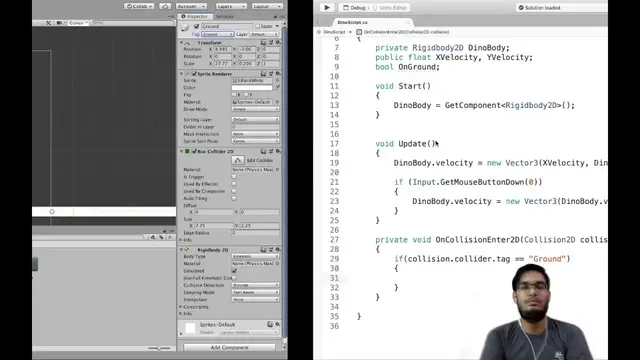
Task: Click the Rigidbody 2D gear settings icon
Action: point(278,249)
